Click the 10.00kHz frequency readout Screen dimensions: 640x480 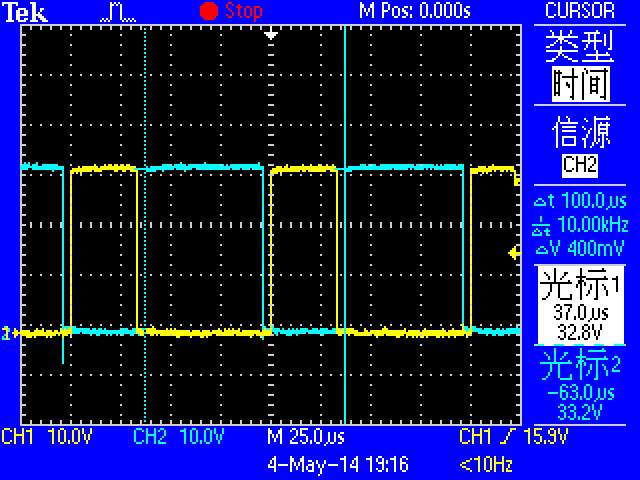tap(580, 224)
